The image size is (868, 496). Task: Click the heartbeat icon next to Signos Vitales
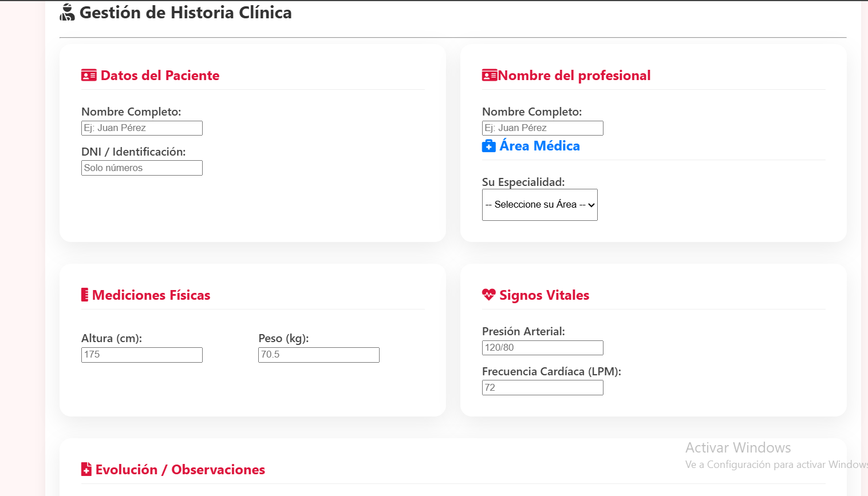coord(488,295)
